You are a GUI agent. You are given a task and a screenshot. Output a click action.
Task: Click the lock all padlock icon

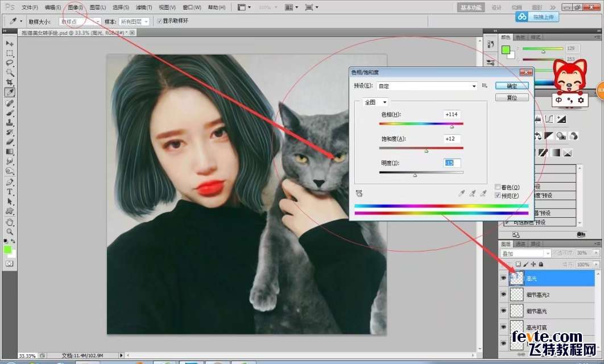(x=541, y=264)
